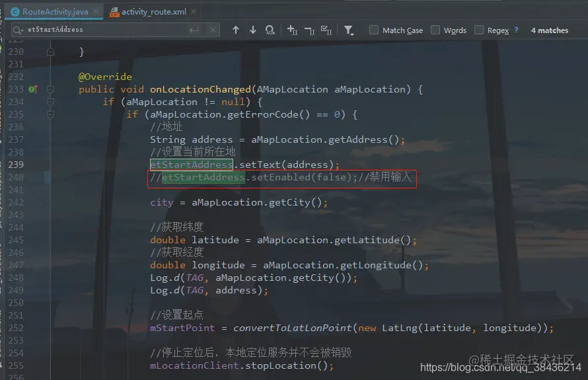Click mLocationClient.stopLocation() line
This screenshot has width=588, height=380.
pyautogui.click(x=242, y=365)
